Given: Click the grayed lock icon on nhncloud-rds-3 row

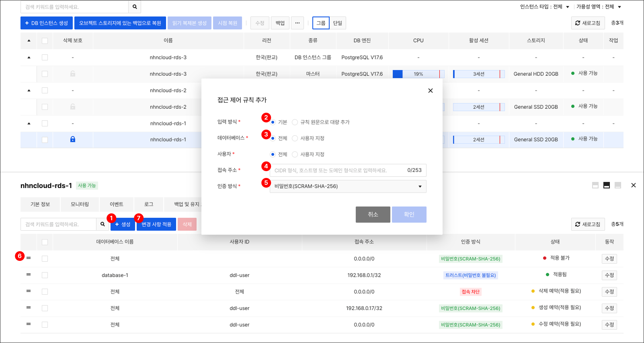Looking at the screenshot, I should click(x=73, y=74).
